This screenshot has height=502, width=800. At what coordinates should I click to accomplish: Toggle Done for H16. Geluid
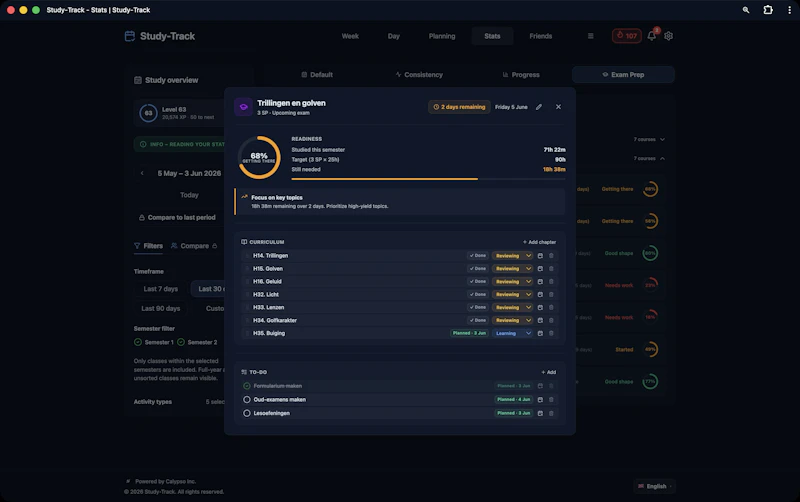(478, 282)
